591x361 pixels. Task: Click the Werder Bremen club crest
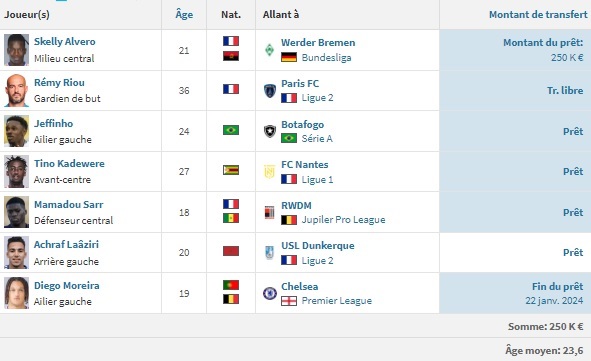[x=269, y=50]
